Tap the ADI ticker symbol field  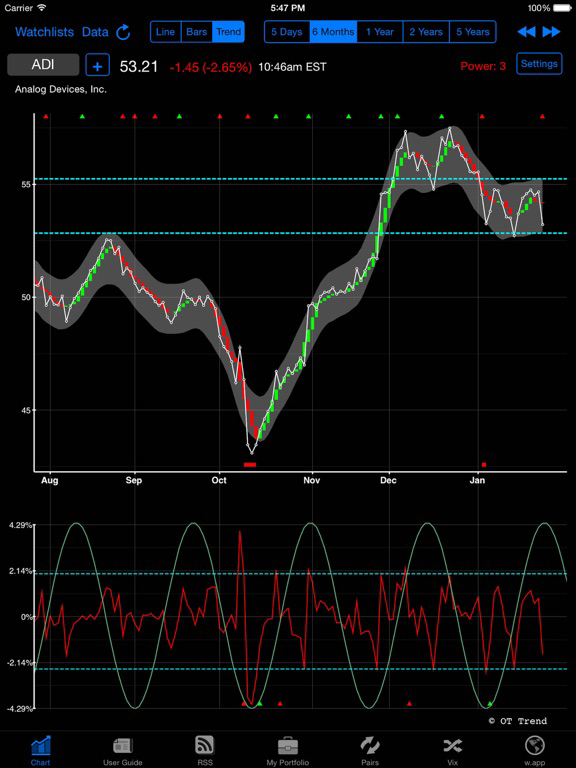[x=43, y=65]
